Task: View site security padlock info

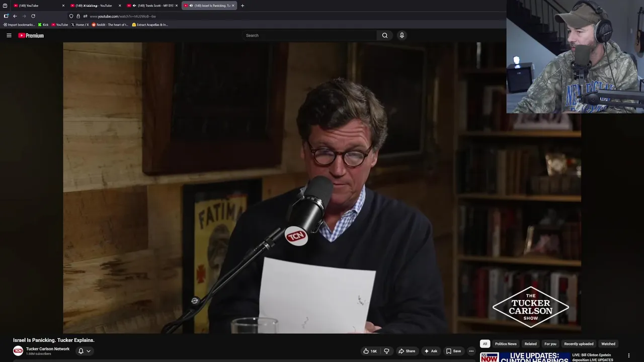Action: point(78,16)
